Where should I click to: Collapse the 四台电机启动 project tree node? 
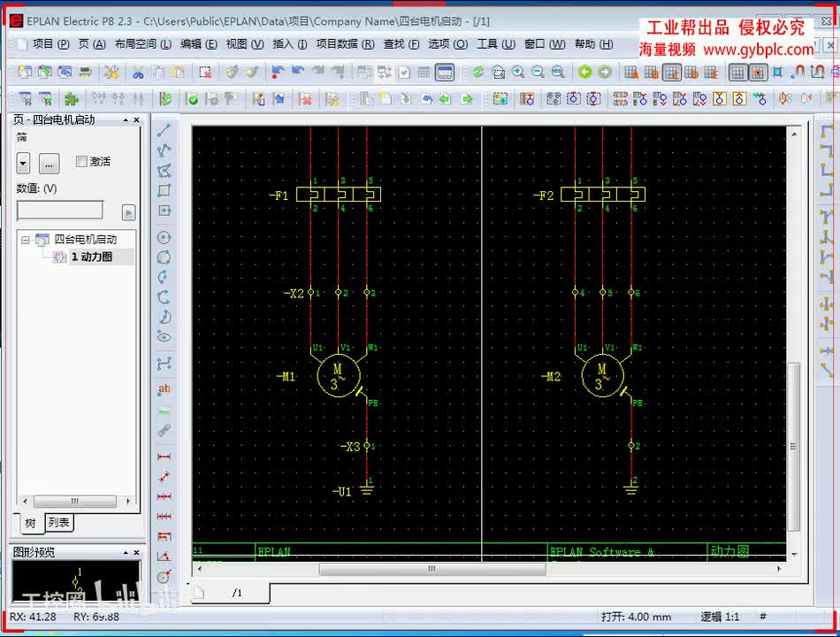point(25,240)
